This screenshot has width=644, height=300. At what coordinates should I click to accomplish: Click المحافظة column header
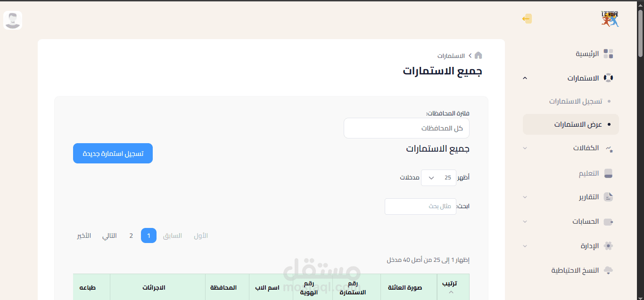pos(223,287)
